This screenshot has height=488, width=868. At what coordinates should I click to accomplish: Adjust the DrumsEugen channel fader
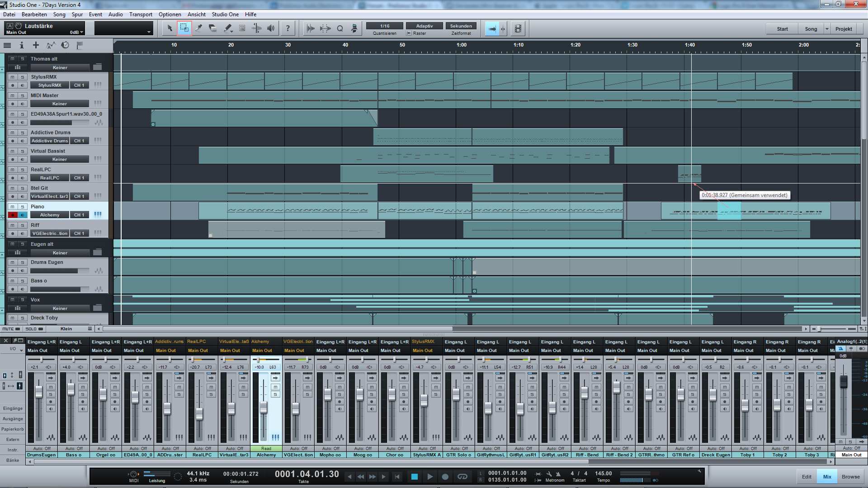point(38,392)
